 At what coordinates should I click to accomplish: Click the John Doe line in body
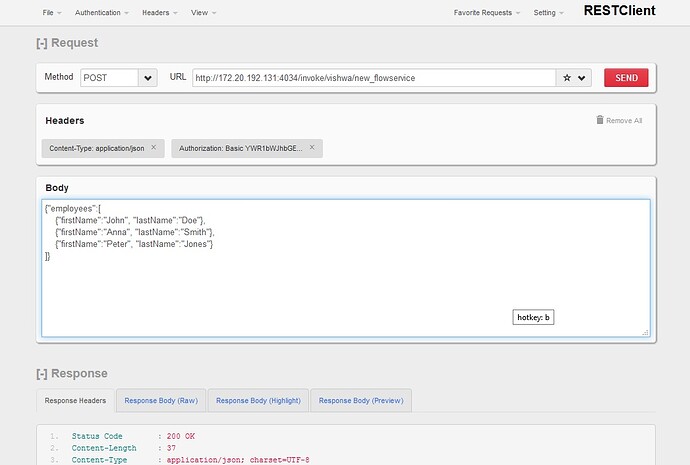coord(130,220)
